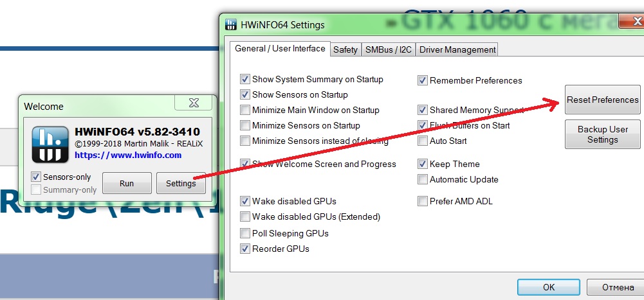Switch to the General / User Interface tab

tap(280, 49)
